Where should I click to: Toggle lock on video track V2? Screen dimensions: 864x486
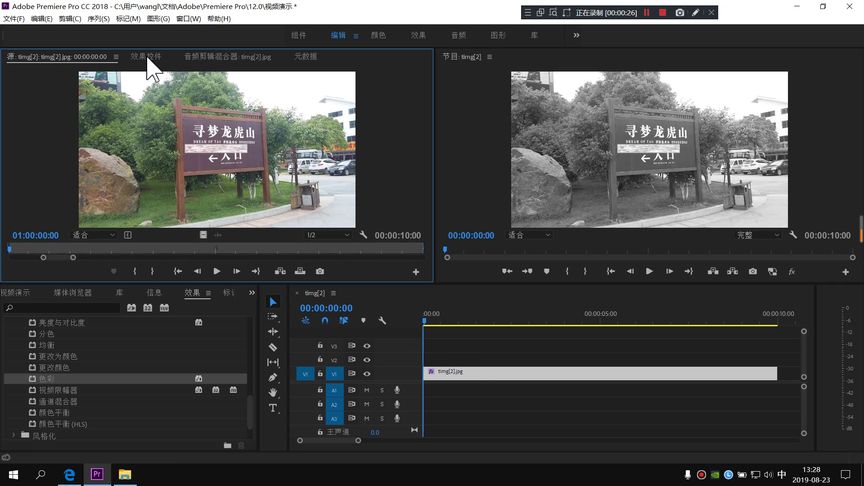[320, 359]
